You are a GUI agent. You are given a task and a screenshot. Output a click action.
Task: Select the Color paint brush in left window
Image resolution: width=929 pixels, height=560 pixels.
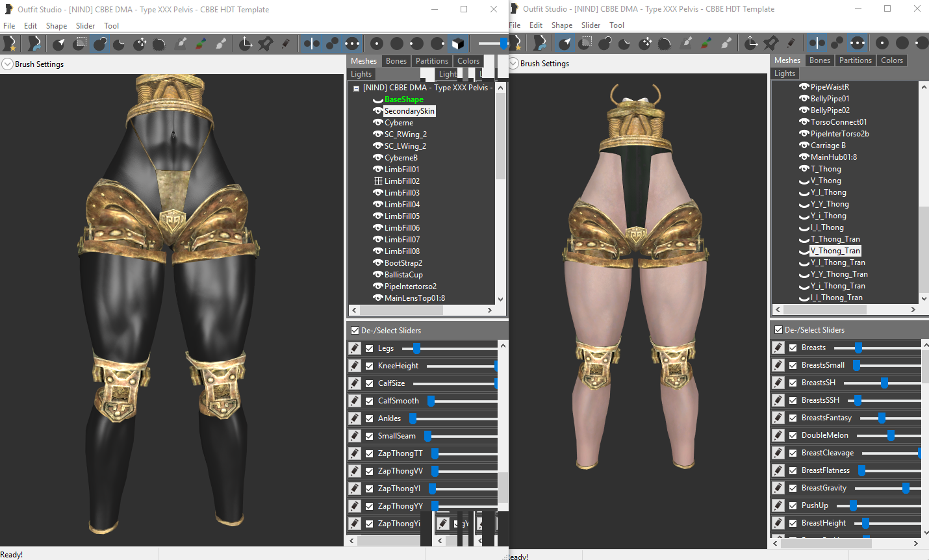(x=201, y=44)
